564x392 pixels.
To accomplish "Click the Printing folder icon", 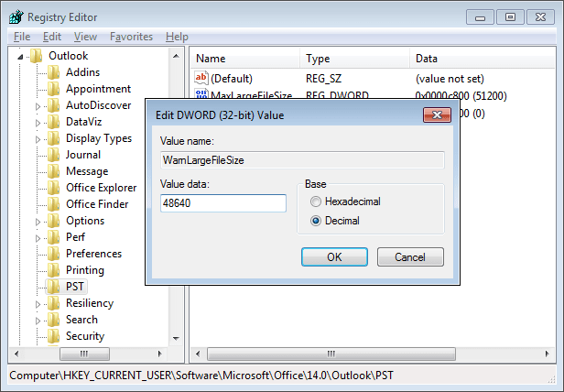I will [54, 270].
